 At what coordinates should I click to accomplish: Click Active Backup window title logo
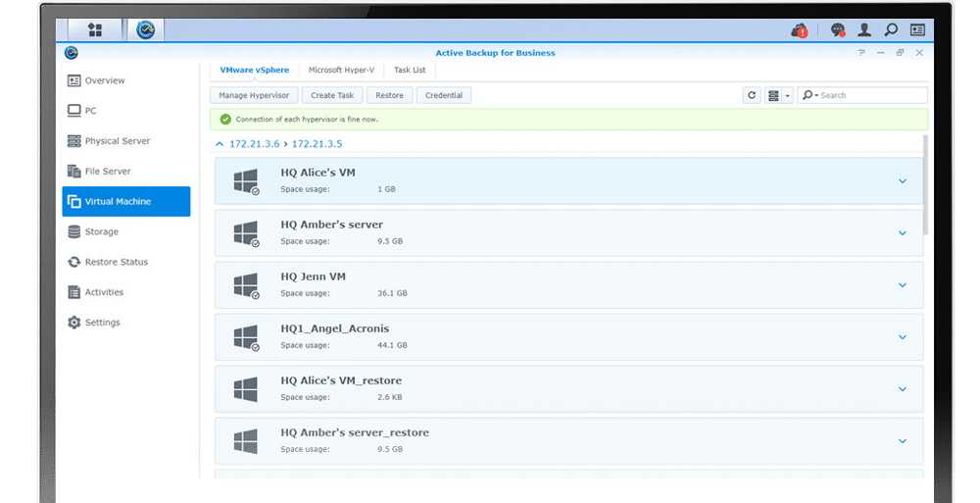tap(72, 53)
